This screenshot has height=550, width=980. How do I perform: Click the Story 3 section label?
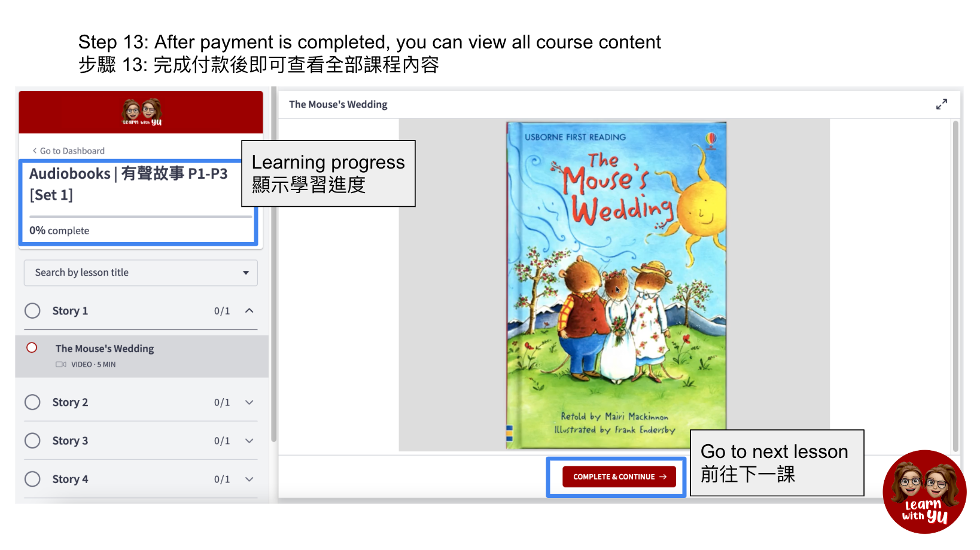tap(70, 441)
